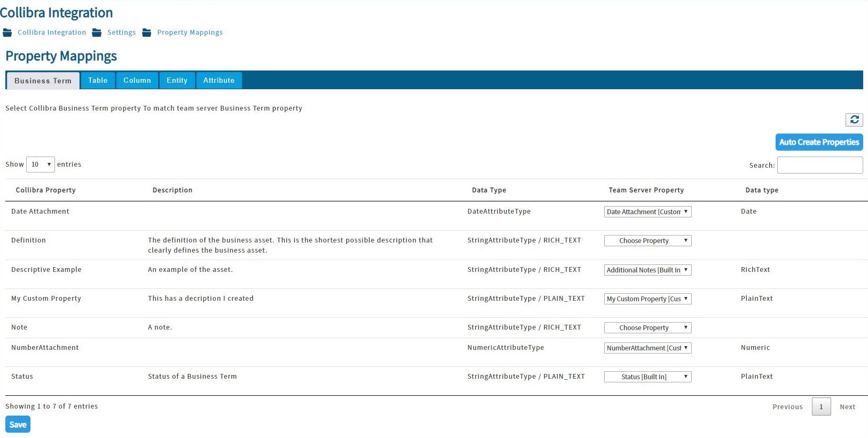Click the Numeric data type in NumberAttachment row
This screenshot has width=868, height=438.
(x=756, y=348)
